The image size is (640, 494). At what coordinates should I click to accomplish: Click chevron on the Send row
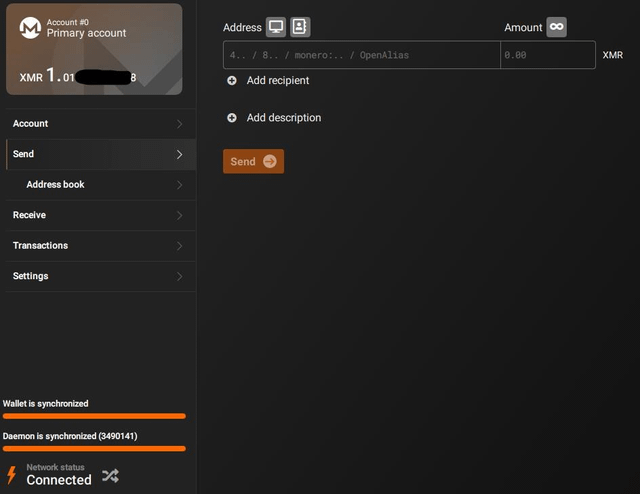pos(180,154)
